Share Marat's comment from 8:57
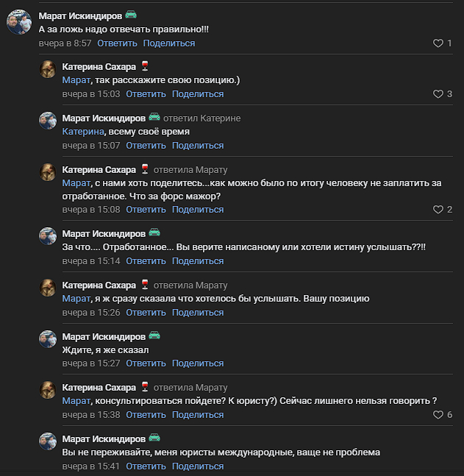 (x=169, y=43)
